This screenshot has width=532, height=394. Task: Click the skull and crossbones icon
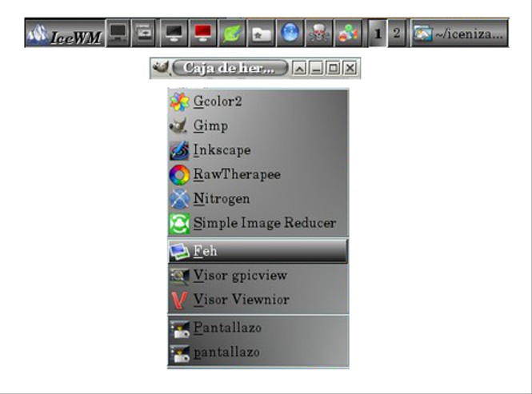click(319, 34)
